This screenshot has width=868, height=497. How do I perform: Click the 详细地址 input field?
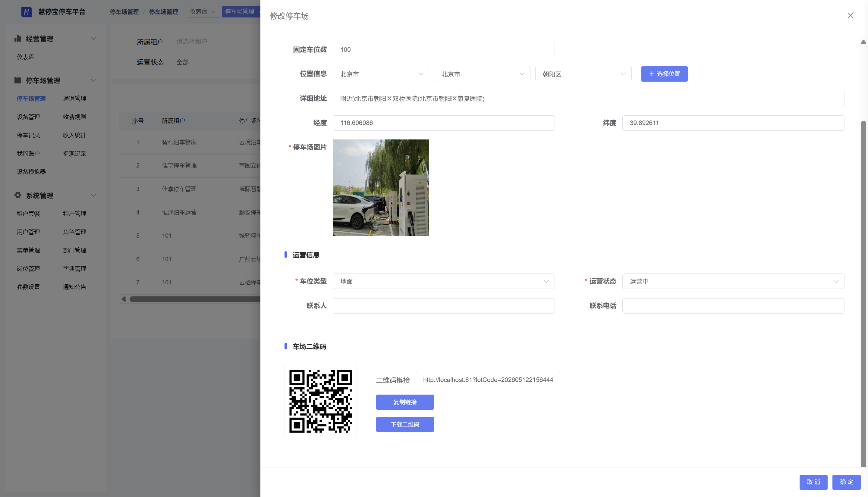(x=588, y=98)
